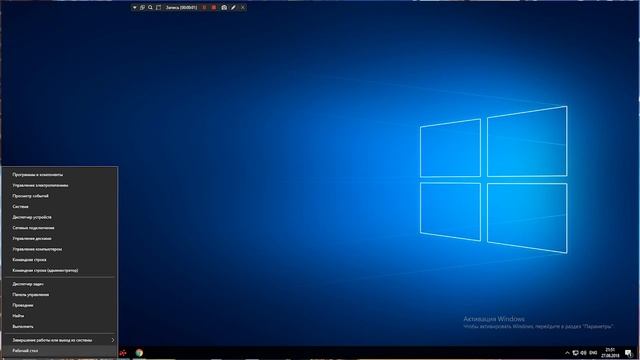Open Google Chrome from the taskbar
Image resolution: width=640 pixels, height=360 pixels.
pos(139,353)
